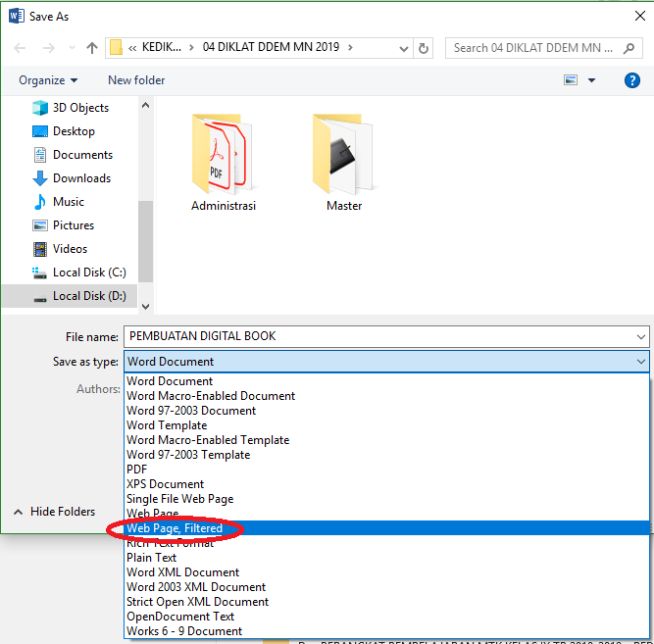Image resolution: width=654 pixels, height=644 pixels.
Task: Select the Master folder
Action: click(344, 163)
